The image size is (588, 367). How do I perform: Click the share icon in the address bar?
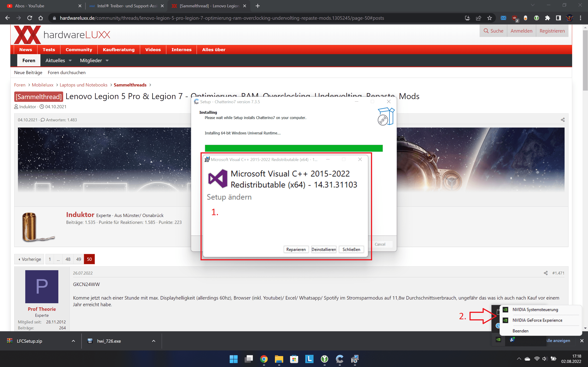point(478,18)
